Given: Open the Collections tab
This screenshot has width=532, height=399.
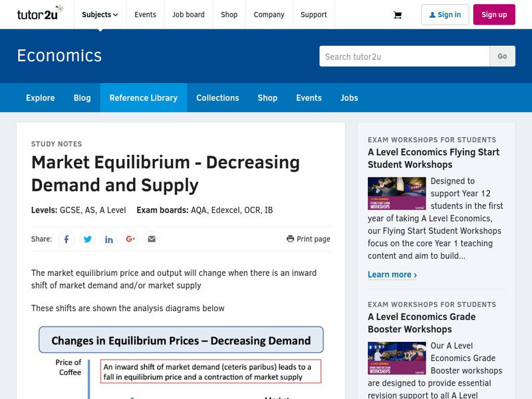Looking at the screenshot, I should [217, 98].
